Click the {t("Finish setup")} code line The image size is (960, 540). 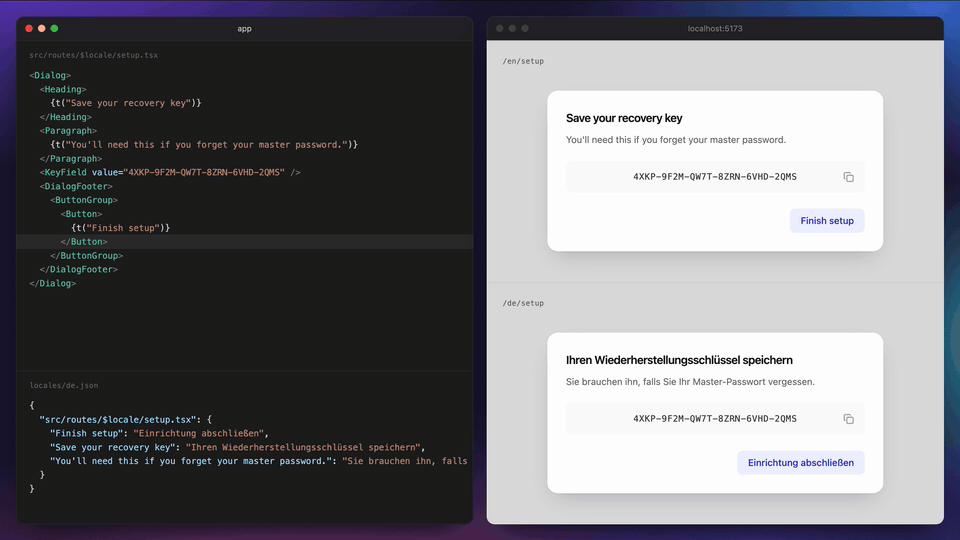pyautogui.click(x=121, y=228)
